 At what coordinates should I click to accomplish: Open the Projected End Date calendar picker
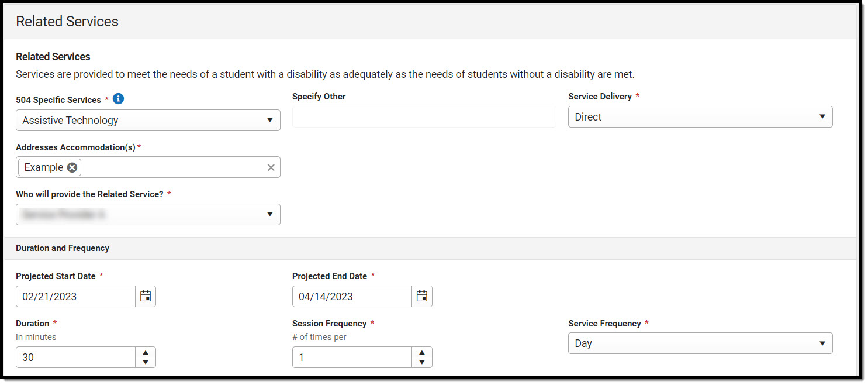pos(421,296)
